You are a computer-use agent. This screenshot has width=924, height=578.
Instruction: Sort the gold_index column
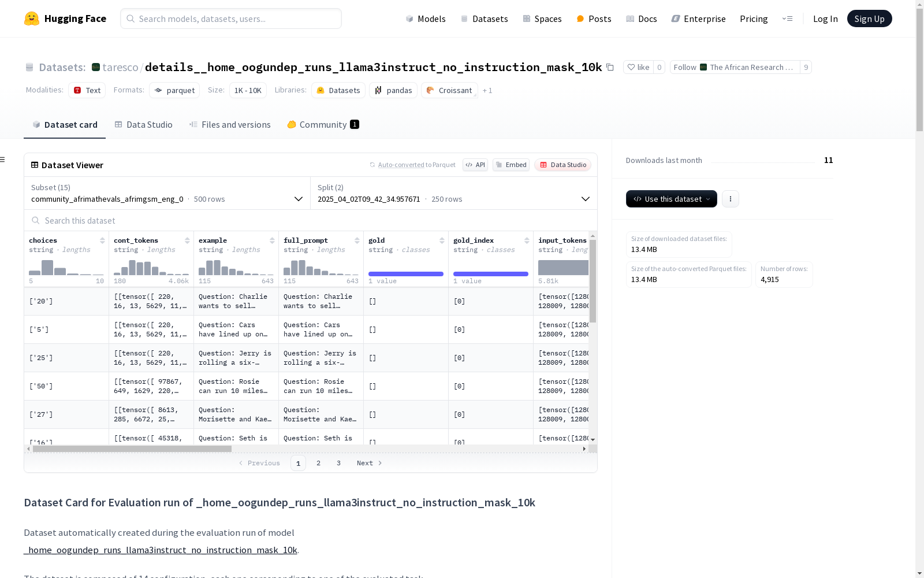click(527, 240)
